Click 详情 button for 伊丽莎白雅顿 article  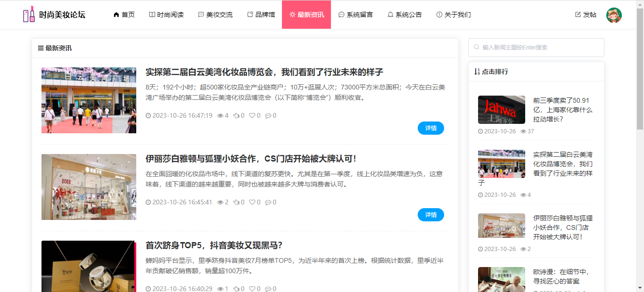431,215
